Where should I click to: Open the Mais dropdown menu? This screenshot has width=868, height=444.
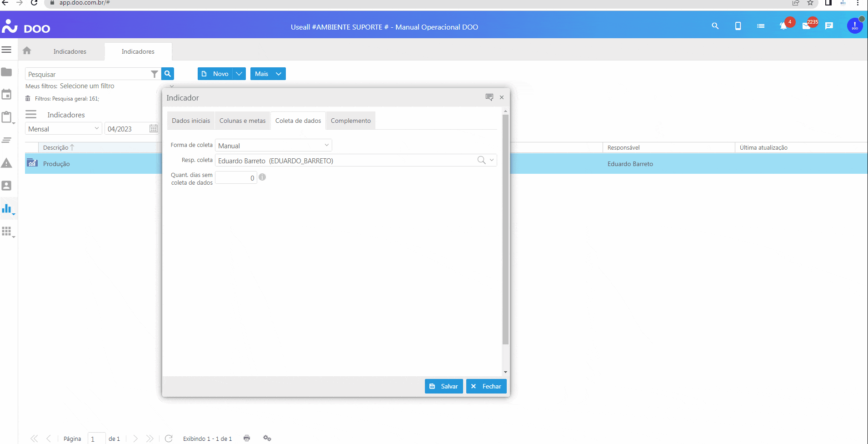pyautogui.click(x=268, y=74)
